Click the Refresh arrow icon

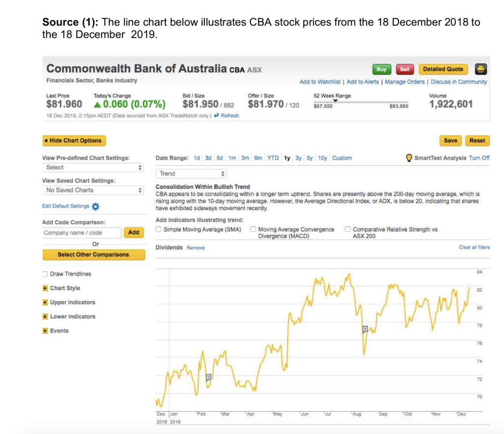point(217,116)
